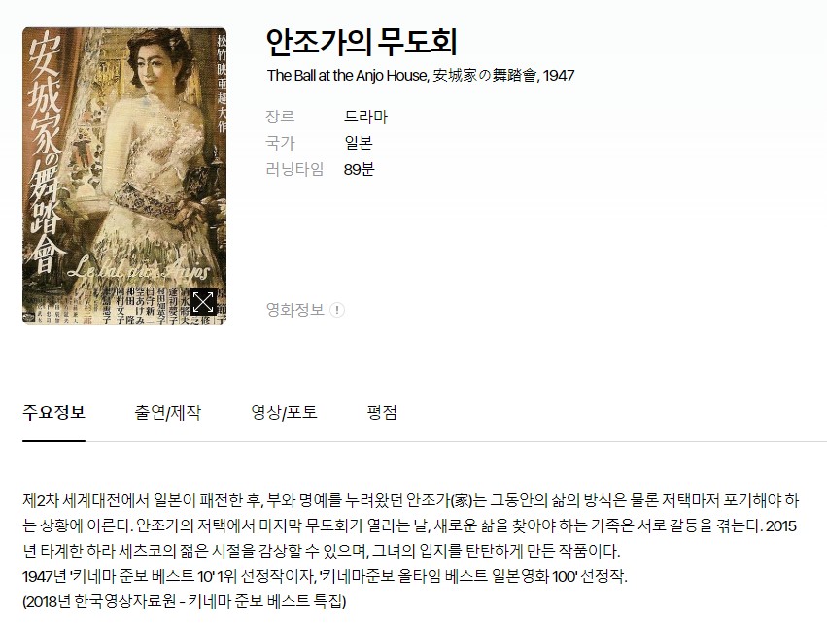
Task: Click the movie poster thumbnail
Action: click(124, 176)
